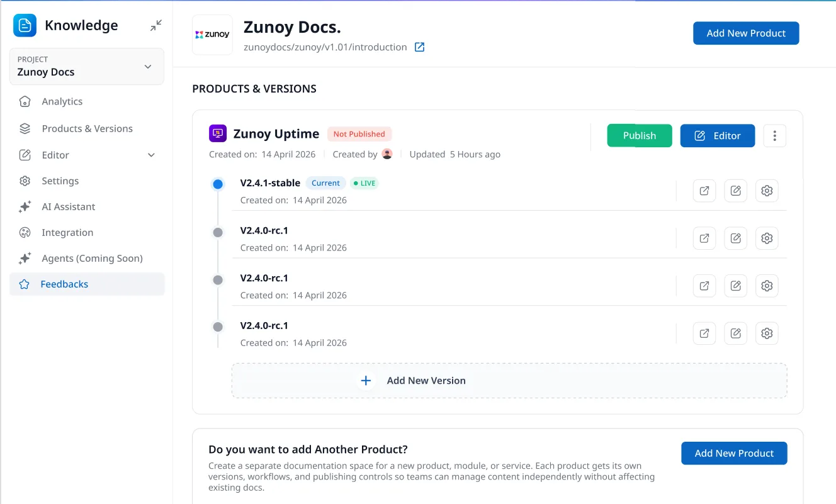Click the PRODUCTS & VERSIONS section title
This screenshot has height=504, width=836.
(254, 89)
